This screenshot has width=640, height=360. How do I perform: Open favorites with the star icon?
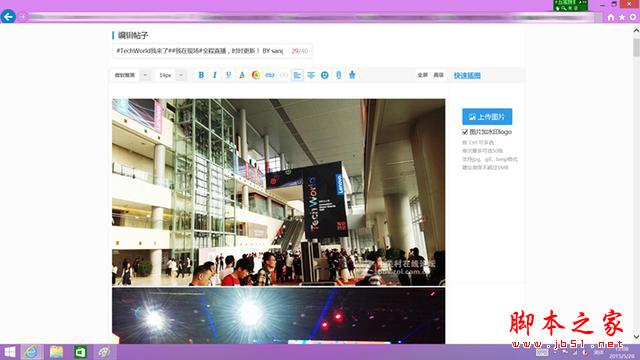622,17
